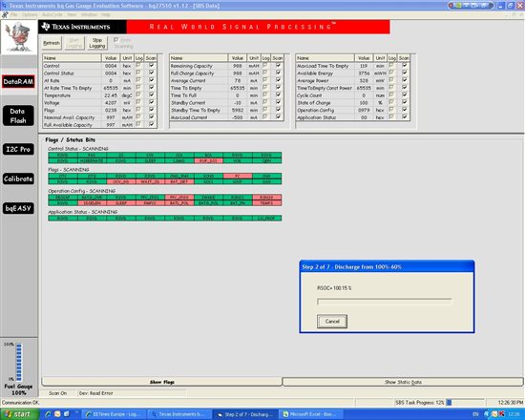Click the Stop Logging button
525x420 pixels.
tap(97, 43)
